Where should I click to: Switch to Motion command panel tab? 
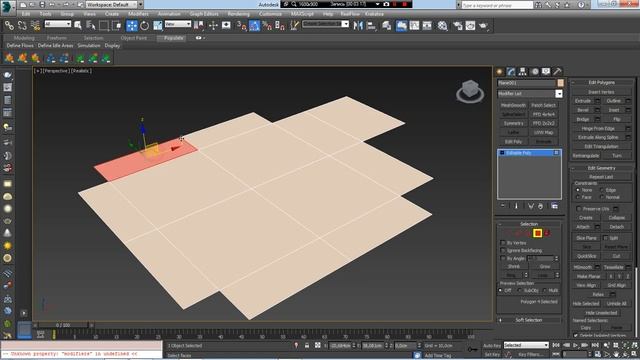534,71
